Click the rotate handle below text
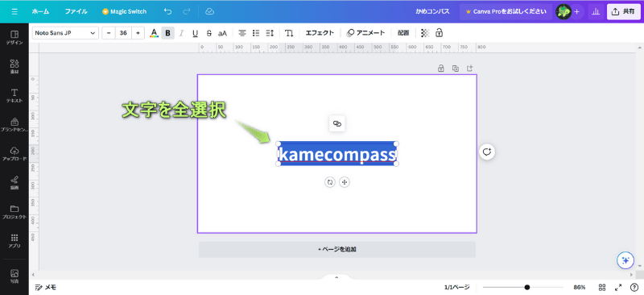The width and height of the screenshot is (644, 295). [x=330, y=182]
